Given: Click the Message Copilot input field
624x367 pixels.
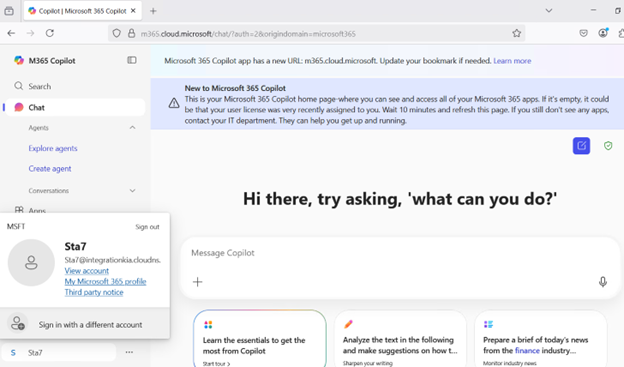Looking at the screenshot, I should [400, 253].
